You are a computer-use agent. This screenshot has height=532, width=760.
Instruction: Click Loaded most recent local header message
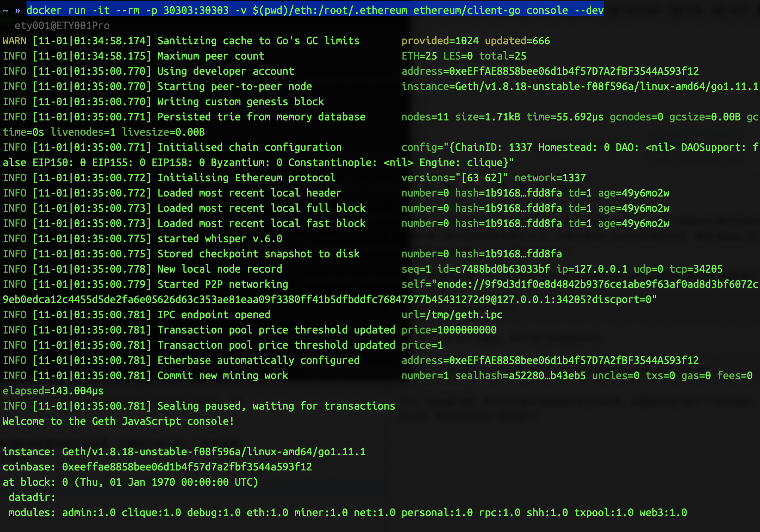(x=249, y=193)
